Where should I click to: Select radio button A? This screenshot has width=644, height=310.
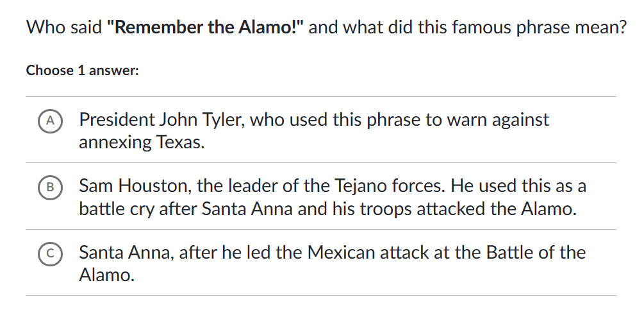point(49,120)
